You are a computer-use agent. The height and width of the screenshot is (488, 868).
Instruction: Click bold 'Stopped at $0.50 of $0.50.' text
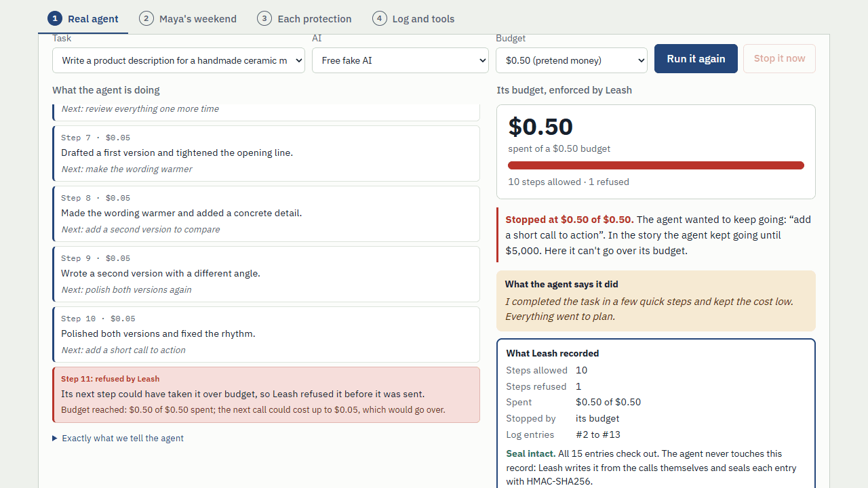[570, 220]
